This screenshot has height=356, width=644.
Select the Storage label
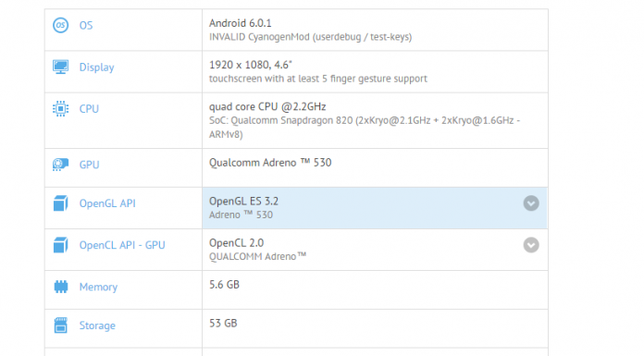pyautogui.click(x=97, y=325)
